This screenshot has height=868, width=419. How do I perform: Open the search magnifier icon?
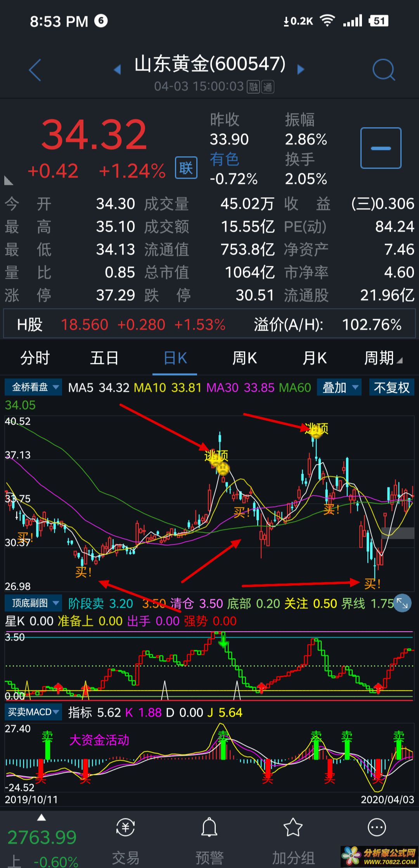(x=383, y=70)
